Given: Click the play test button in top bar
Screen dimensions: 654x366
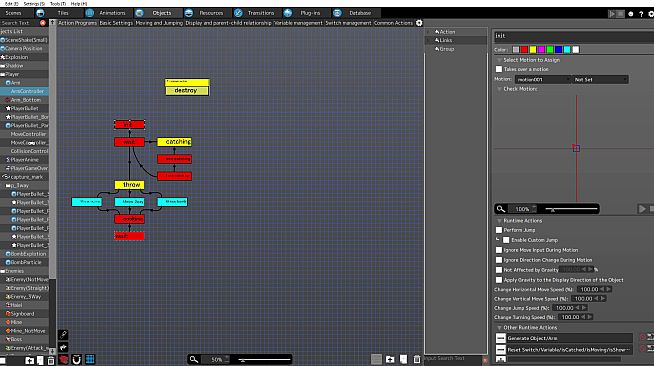Looking at the screenshot, I should (x=612, y=14).
